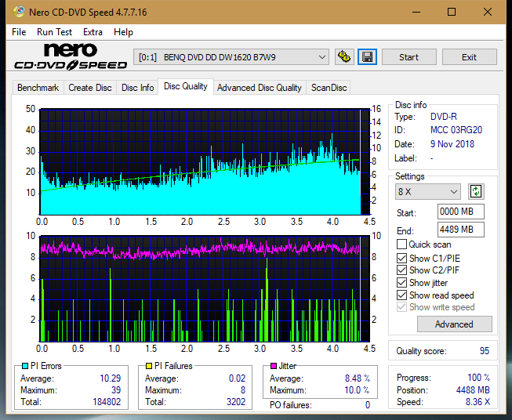Close the Nero CD-DVD Speed window

coord(488,12)
